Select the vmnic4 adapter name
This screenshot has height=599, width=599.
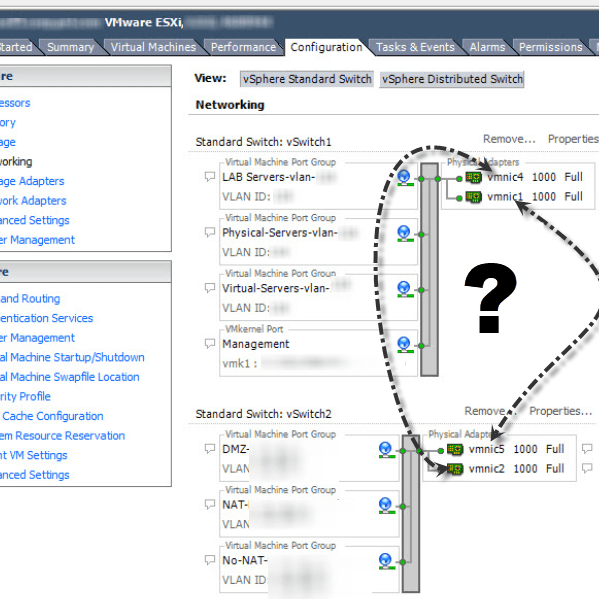click(505, 177)
